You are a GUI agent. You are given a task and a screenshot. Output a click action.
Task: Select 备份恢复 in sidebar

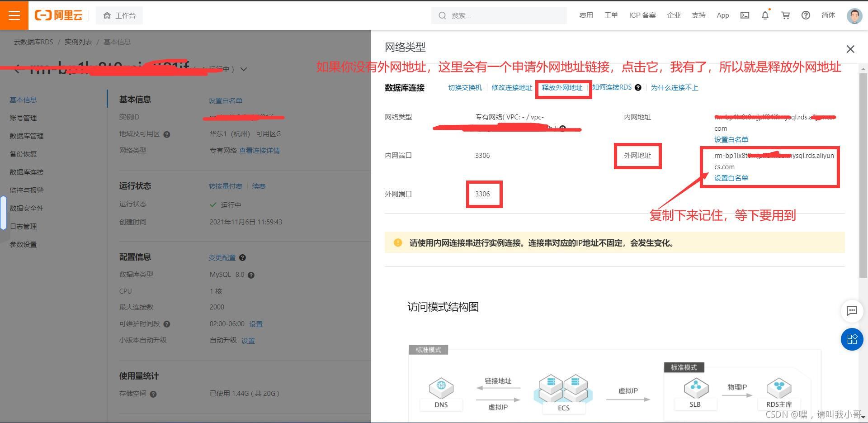click(x=23, y=154)
